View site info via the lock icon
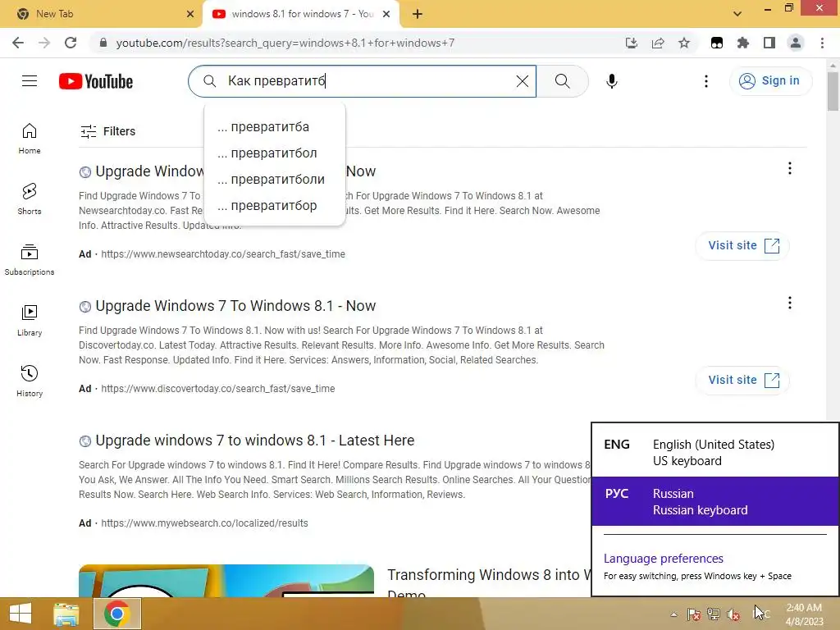This screenshot has height=630, width=840. pos(103,43)
